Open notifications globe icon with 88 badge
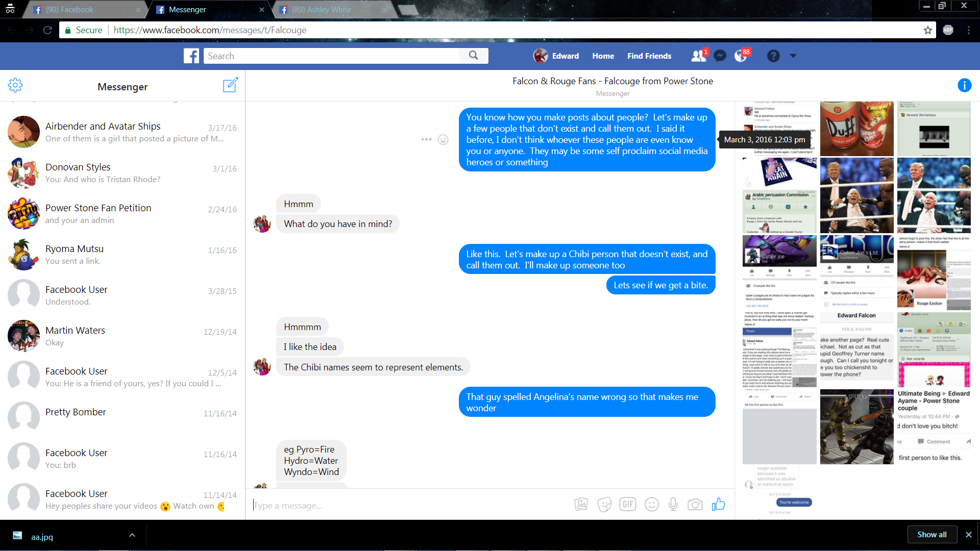The width and height of the screenshot is (980, 551). coord(741,56)
